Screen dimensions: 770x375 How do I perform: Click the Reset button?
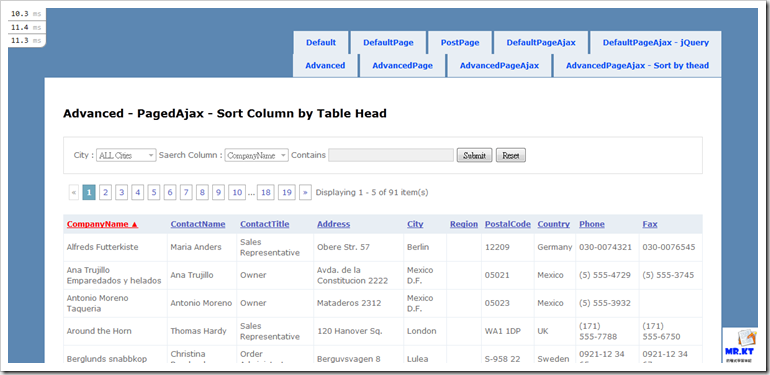(511, 156)
